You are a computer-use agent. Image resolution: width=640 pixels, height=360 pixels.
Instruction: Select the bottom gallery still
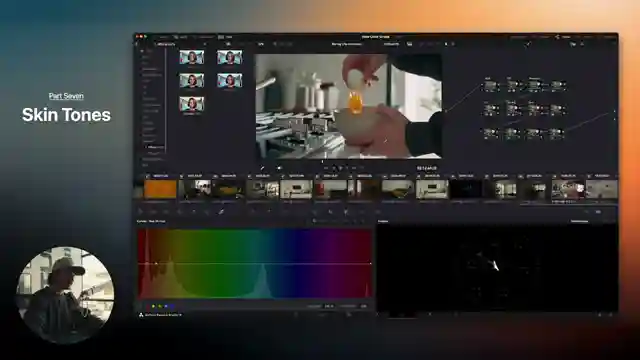[x=191, y=104]
